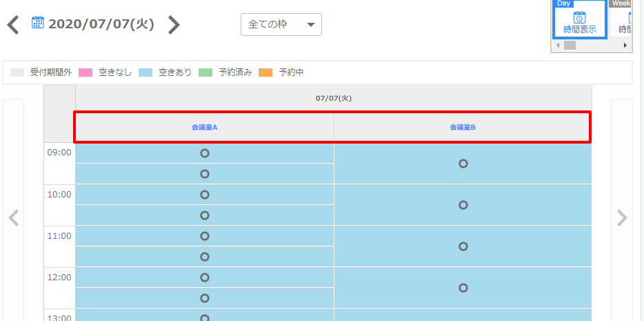This screenshot has width=644, height=321.
Task: Select 会議室A 09:00 available slot circle
Action: pos(205,153)
